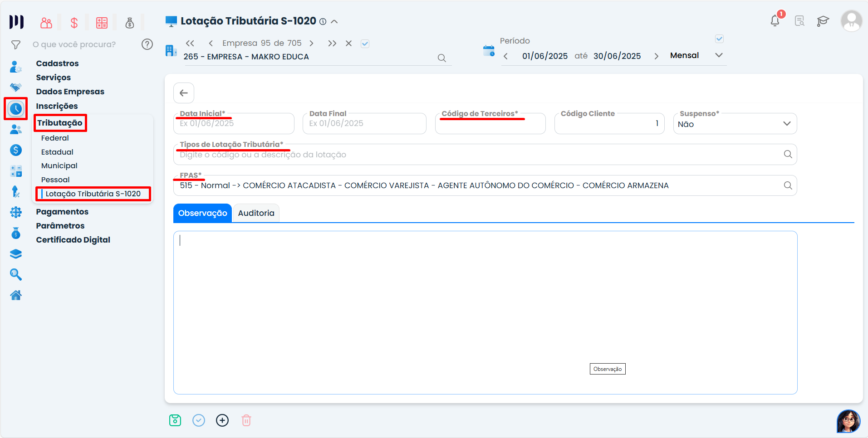Toggle the checkbox beside company navigation
This screenshot has width=868, height=438.
pos(365,44)
